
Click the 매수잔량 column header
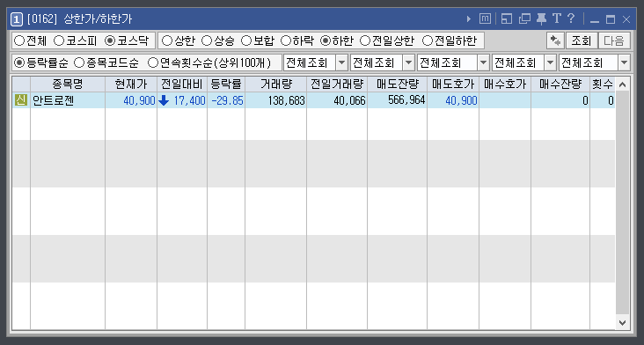click(560, 84)
